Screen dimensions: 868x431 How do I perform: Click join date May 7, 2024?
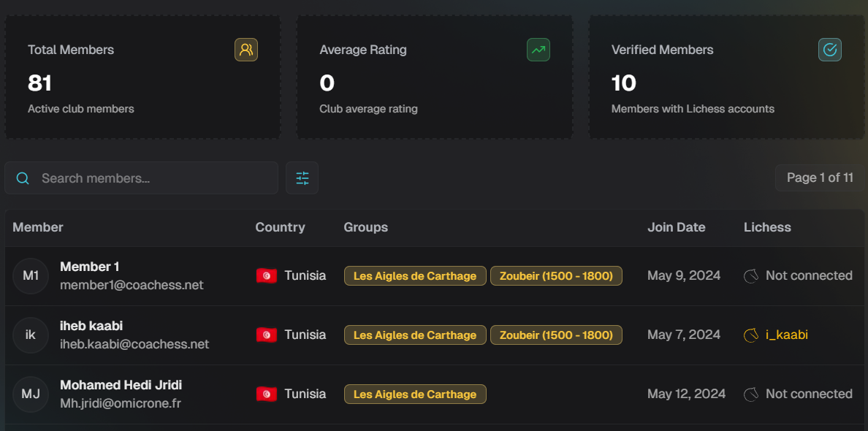coord(684,335)
